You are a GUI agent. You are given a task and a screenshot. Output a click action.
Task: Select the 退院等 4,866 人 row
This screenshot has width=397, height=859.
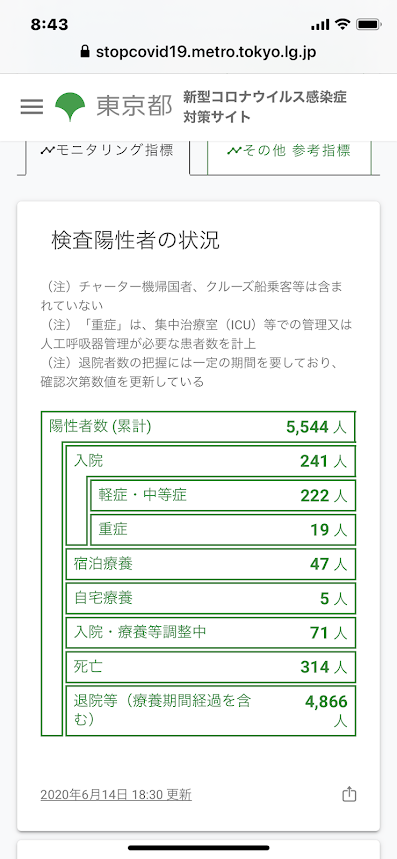[x=210, y=710]
